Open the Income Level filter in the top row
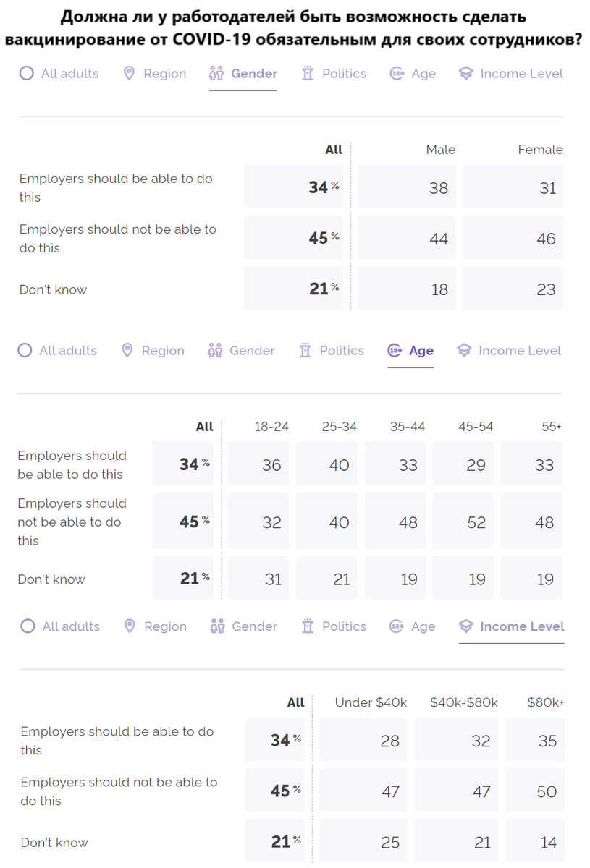 [521, 73]
